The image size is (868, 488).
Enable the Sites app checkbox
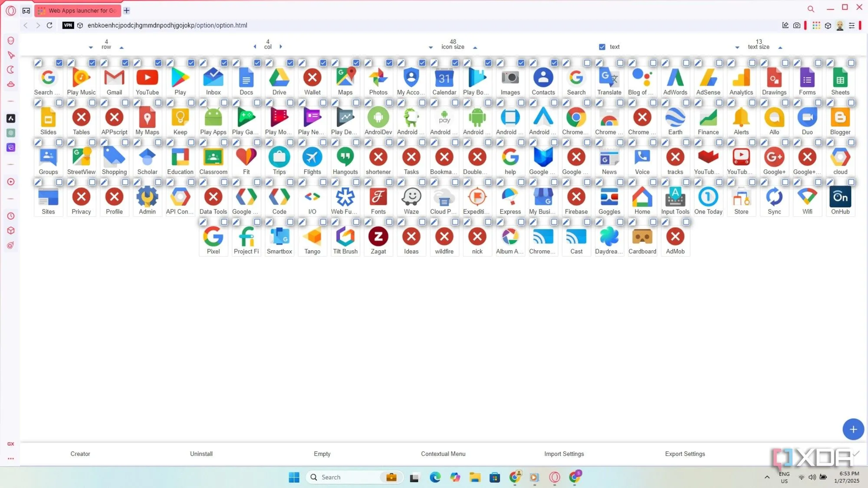(x=59, y=182)
